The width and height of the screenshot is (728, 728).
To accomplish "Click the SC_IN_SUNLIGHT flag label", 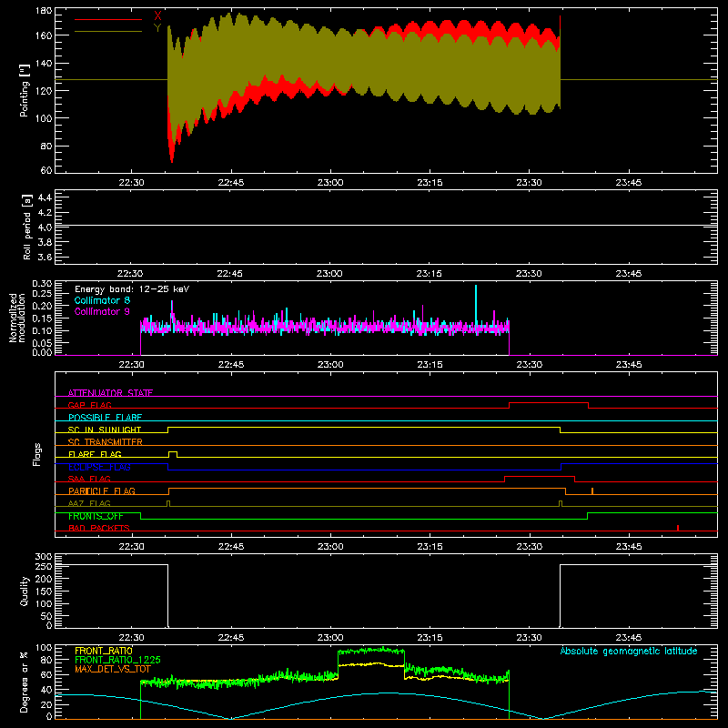I will 105,430.
